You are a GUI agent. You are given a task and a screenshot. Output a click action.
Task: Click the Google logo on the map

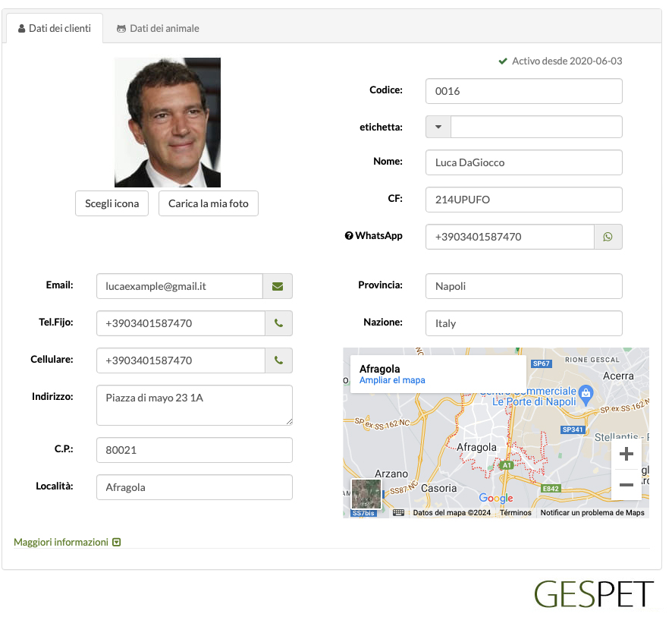click(495, 497)
